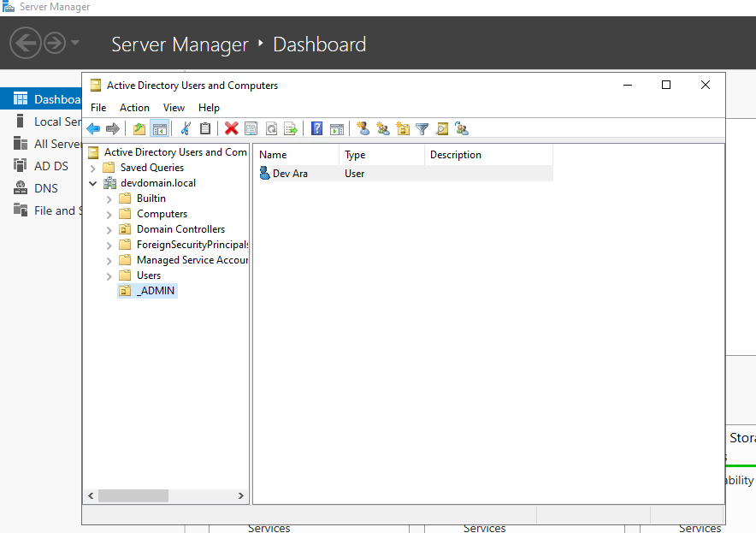The image size is (756, 533).
Task: Create a new group with toolbar icon
Action: pos(383,129)
